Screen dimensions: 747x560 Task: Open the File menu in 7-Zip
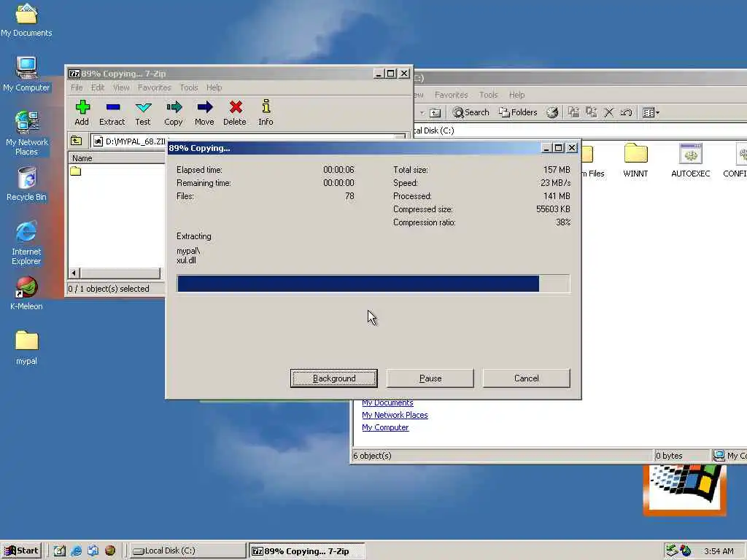tap(77, 87)
